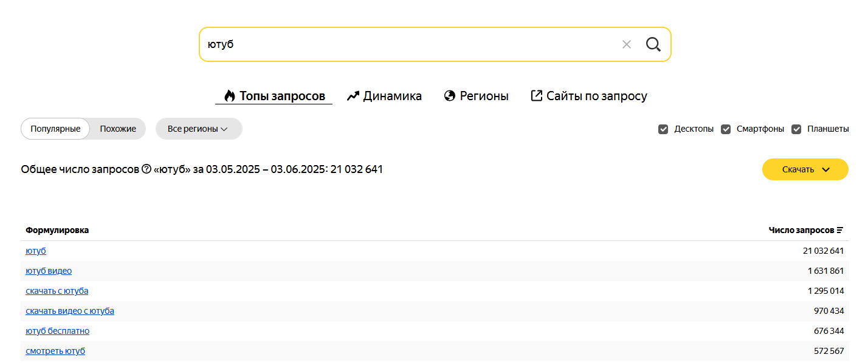Viewport: 868px width, 363px height.
Task: Toggle the Смартфоны checkbox
Action: (x=726, y=129)
